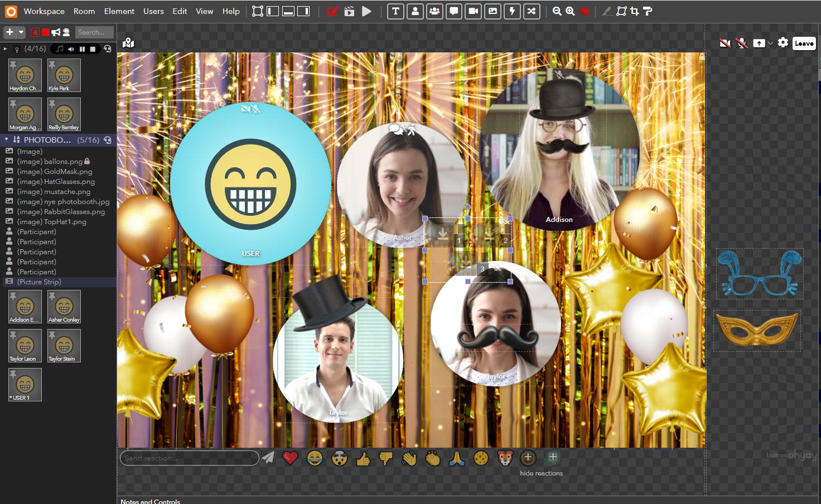Select the Asher Conley user thumbnail
The image size is (821, 504).
pos(64,307)
